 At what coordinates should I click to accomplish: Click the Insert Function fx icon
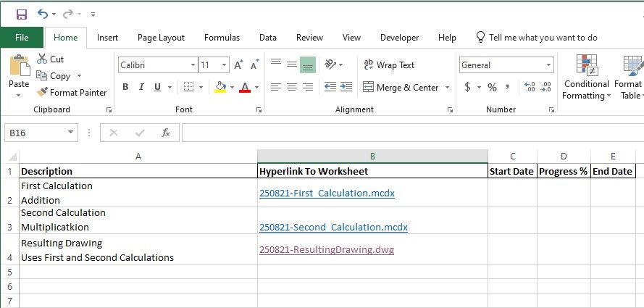point(165,133)
